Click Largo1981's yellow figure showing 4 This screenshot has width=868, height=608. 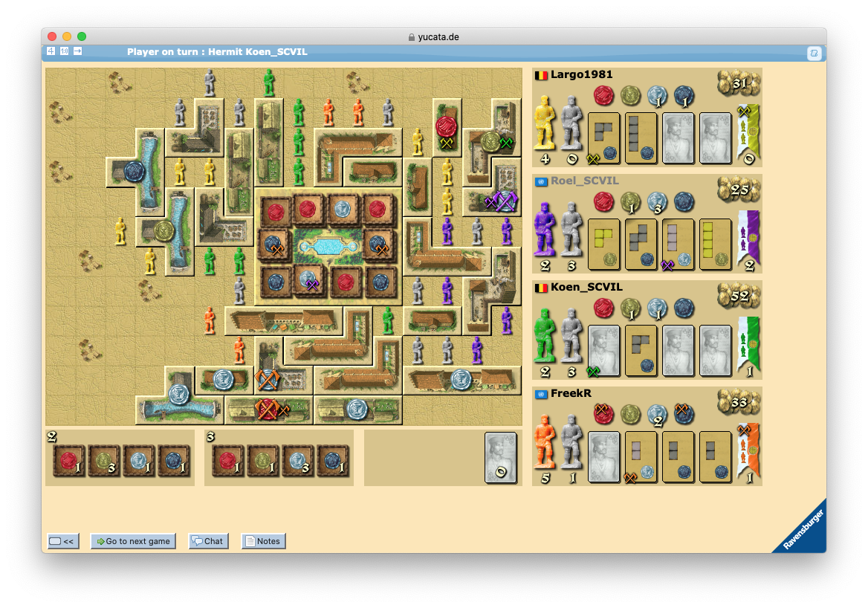click(x=545, y=124)
